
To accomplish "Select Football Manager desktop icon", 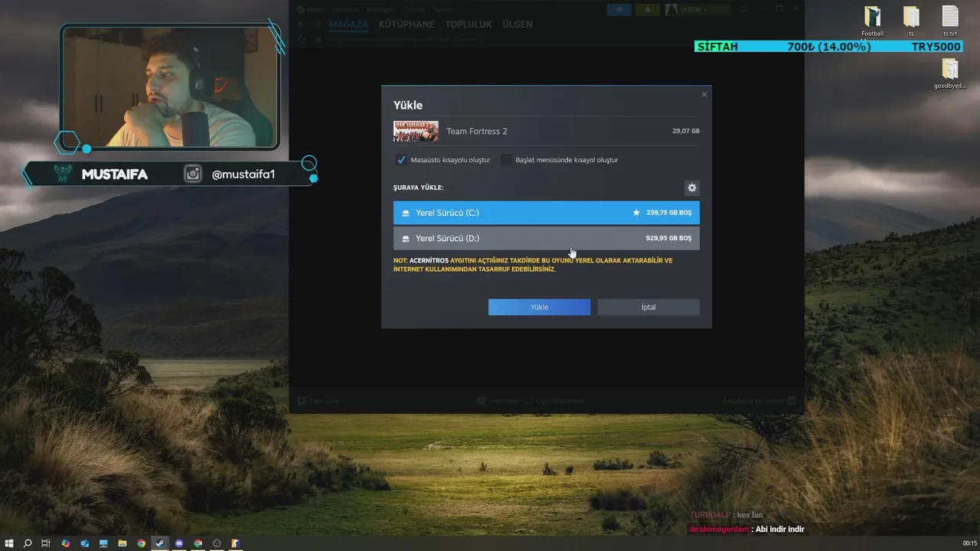I will tap(872, 21).
